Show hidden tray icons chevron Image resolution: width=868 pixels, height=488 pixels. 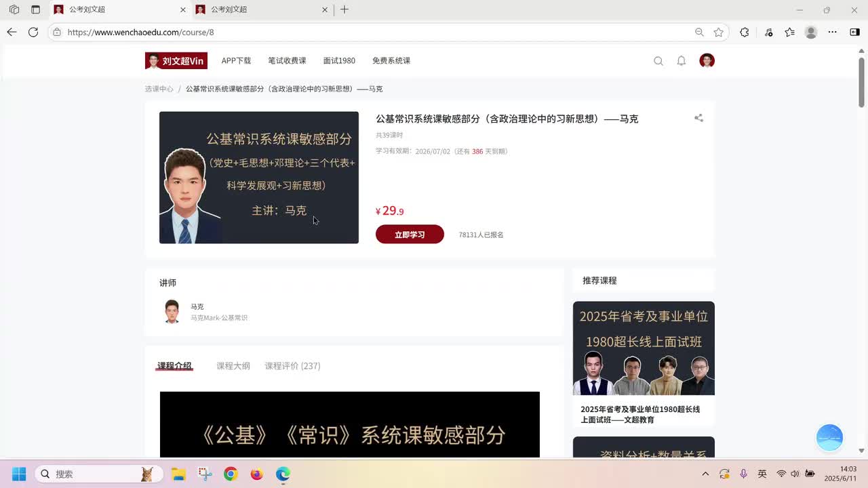[x=705, y=474]
